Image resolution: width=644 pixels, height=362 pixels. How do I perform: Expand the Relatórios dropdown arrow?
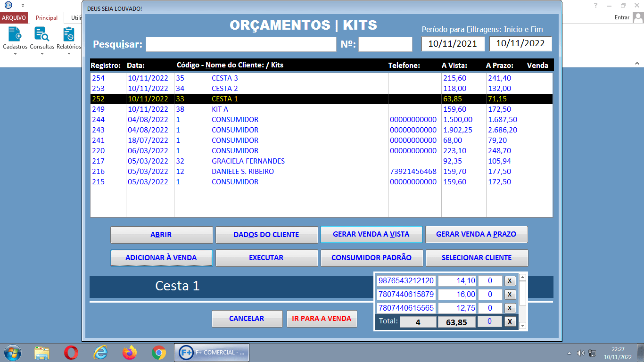click(69, 54)
